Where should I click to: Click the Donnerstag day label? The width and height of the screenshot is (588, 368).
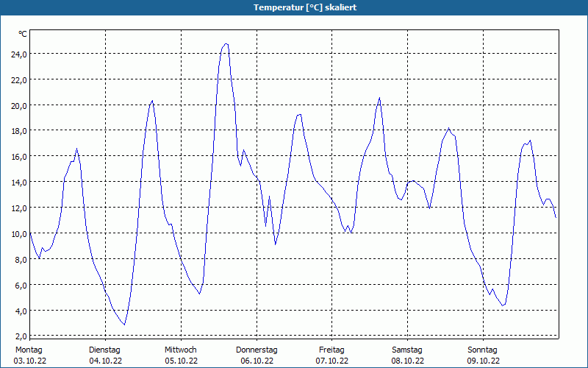[257, 350]
